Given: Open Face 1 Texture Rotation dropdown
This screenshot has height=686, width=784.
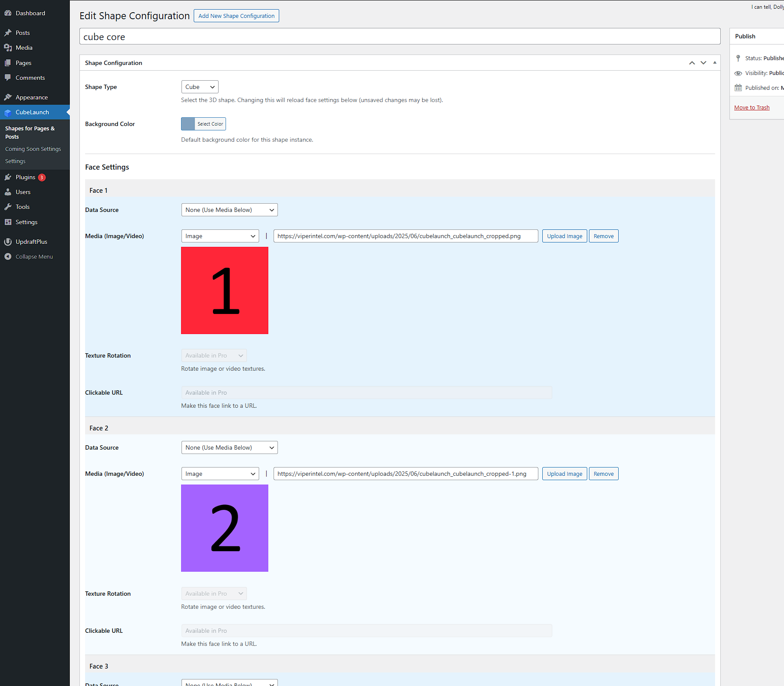Looking at the screenshot, I should (214, 355).
